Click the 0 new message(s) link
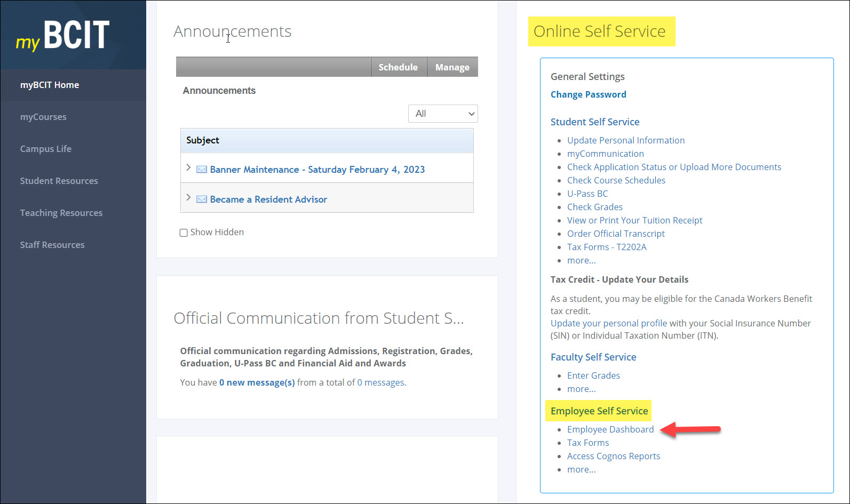 [257, 382]
